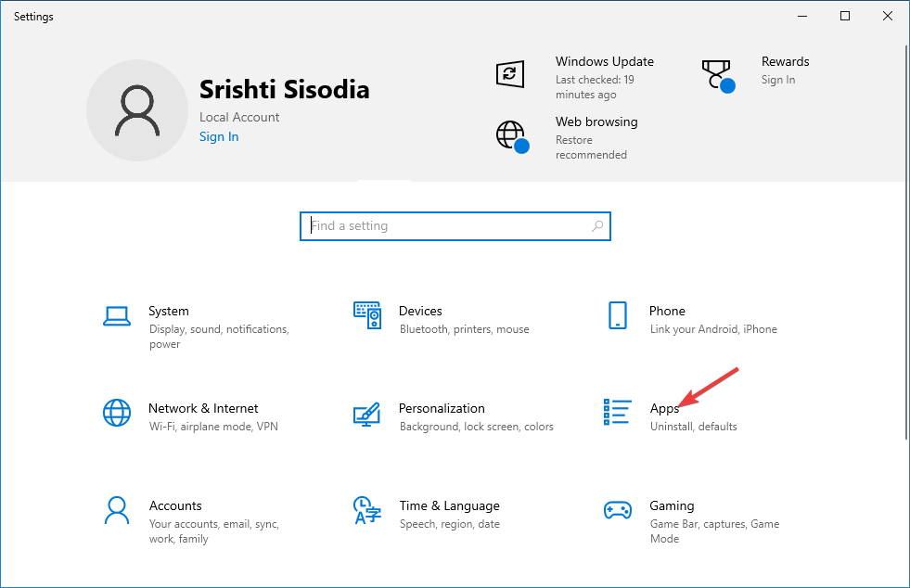Open the Phone category title

click(667, 311)
